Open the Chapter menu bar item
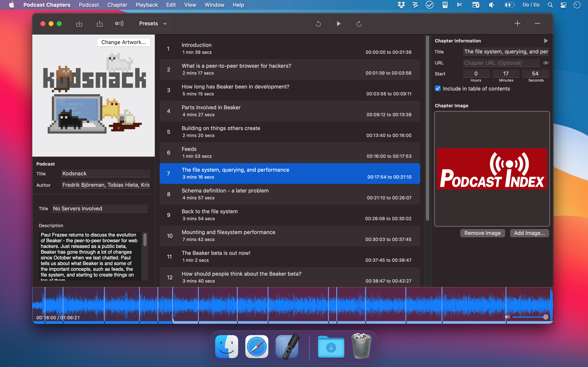This screenshot has width=588, height=367. point(117,5)
